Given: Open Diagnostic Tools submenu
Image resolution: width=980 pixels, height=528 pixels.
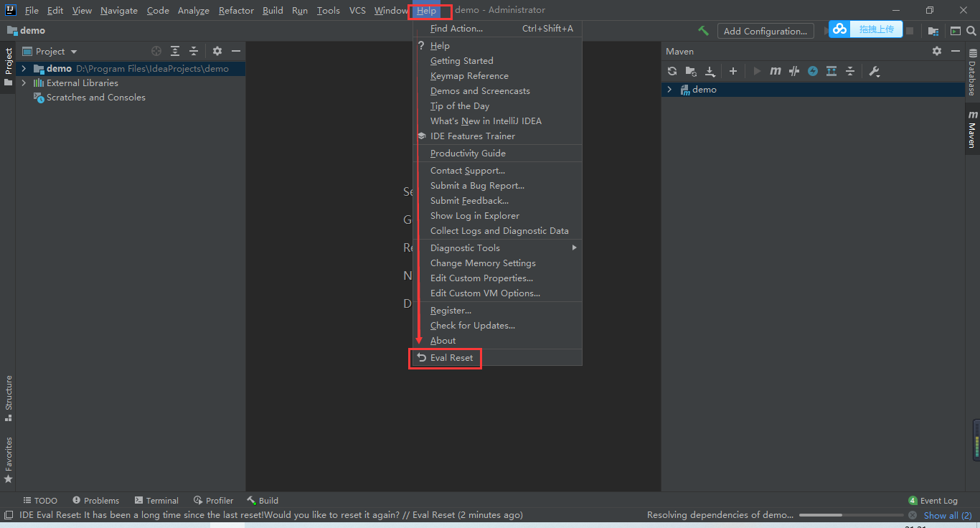Looking at the screenshot, I should [x=497, y=247].
